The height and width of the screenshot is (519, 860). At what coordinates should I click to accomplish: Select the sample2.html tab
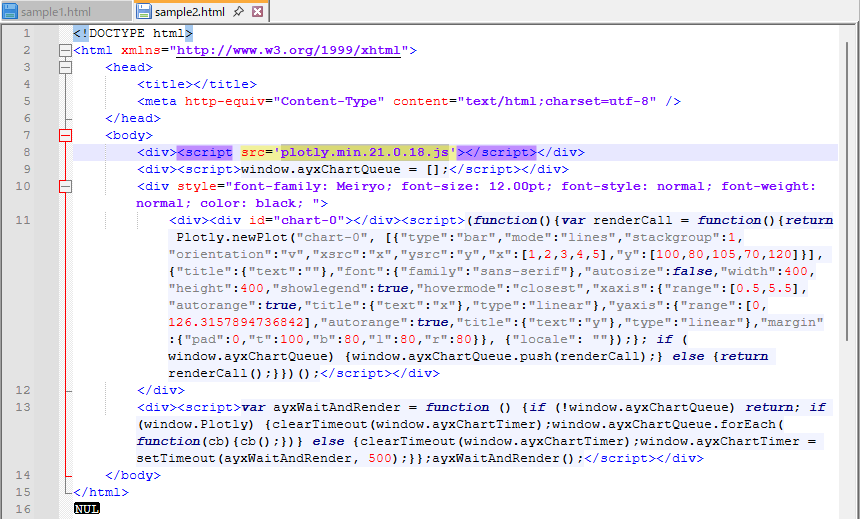tap(190, 12)
